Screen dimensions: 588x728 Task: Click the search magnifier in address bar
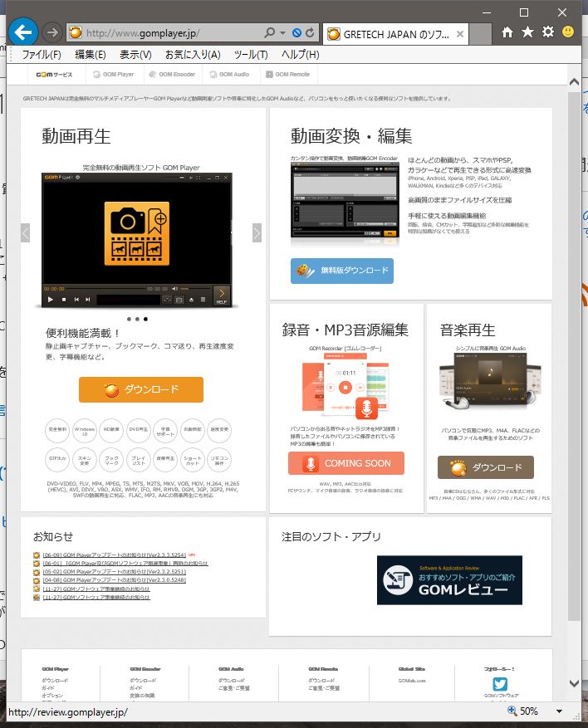pos(269,32)
